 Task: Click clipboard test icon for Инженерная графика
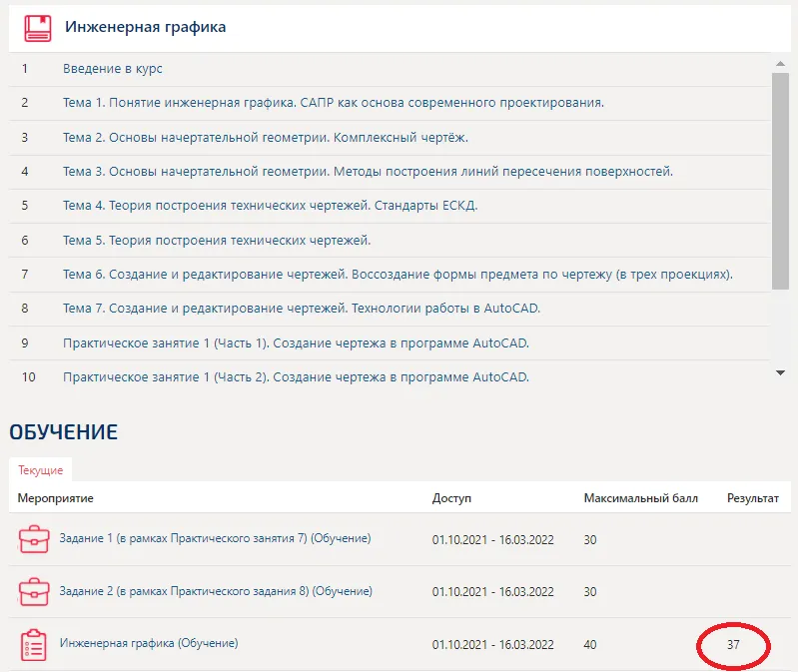[34, 645]
